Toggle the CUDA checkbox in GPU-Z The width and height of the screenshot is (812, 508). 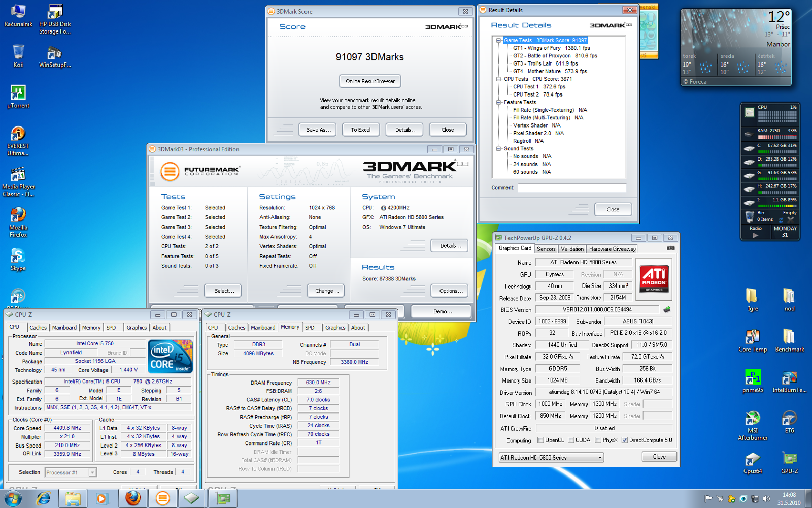pyautogui.click(x=571, y=440)
